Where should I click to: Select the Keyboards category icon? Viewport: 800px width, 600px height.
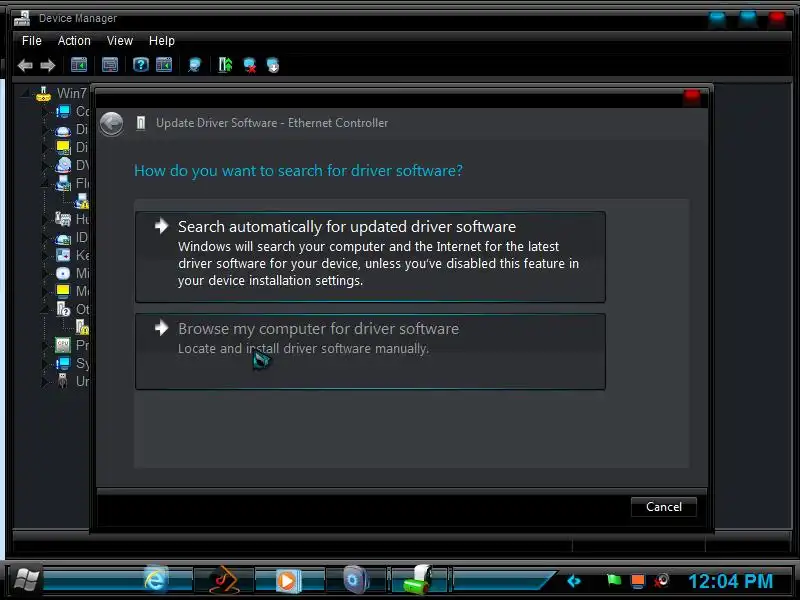(63, 255)
